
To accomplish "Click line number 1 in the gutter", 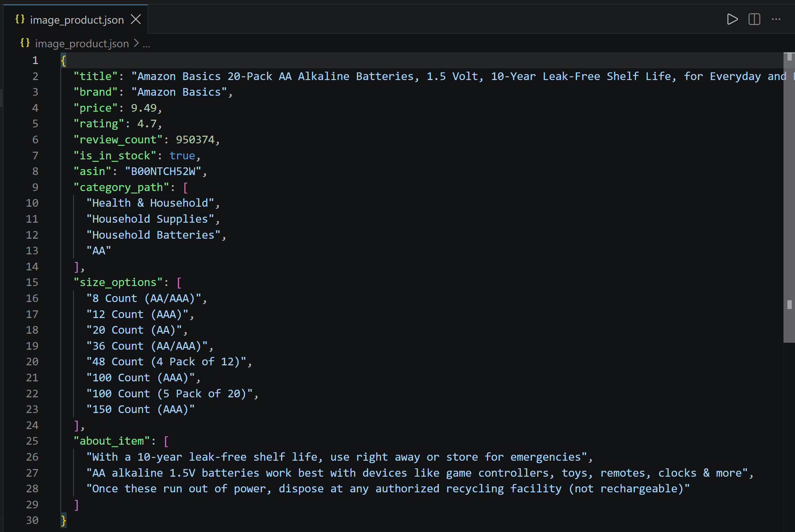I will [x=35, y=61].
